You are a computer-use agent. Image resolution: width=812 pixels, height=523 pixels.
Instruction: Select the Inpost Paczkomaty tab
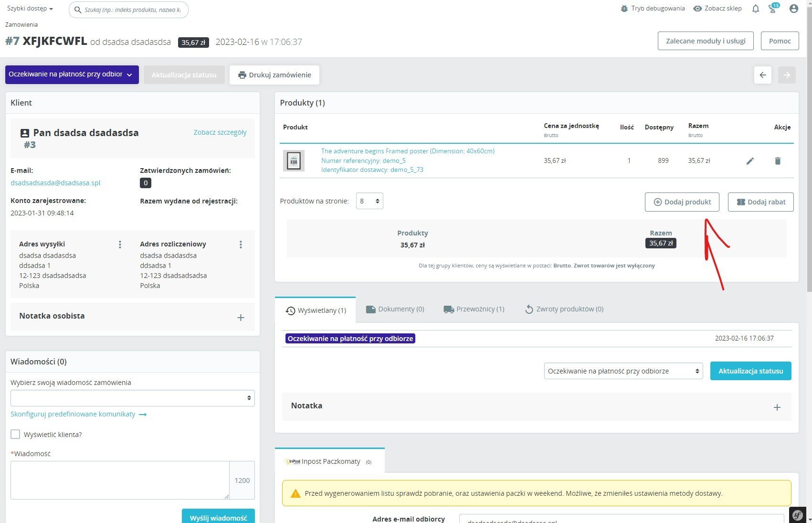tap(330, 461)
